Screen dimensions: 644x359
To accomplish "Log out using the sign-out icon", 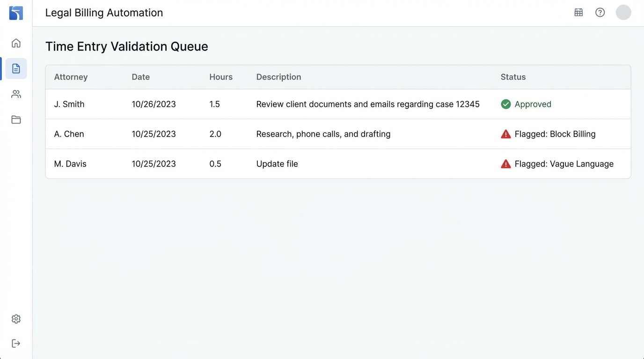I will (x=15, y=343).
